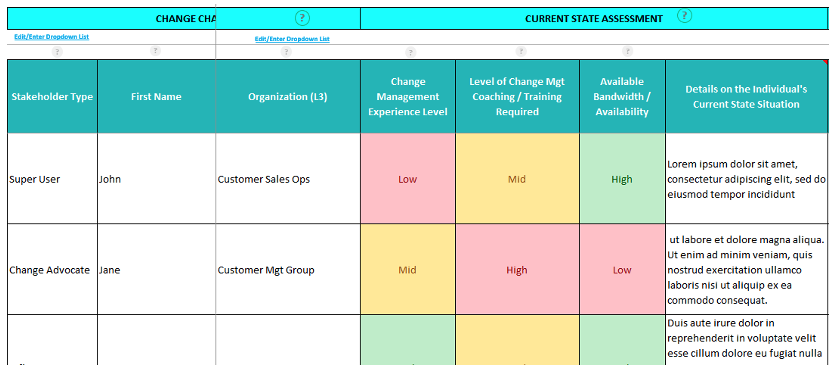Select Details on the Individual's Current State header
The width and height of the screenshot is (837, 375).
click(746, 97)
